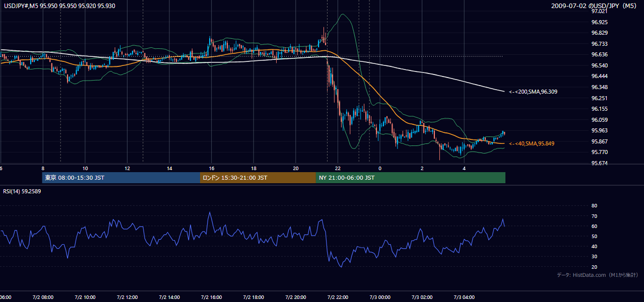The image size is (644, 302).
Task: Click RSI axis level 50
Action: tap(595, 237)
